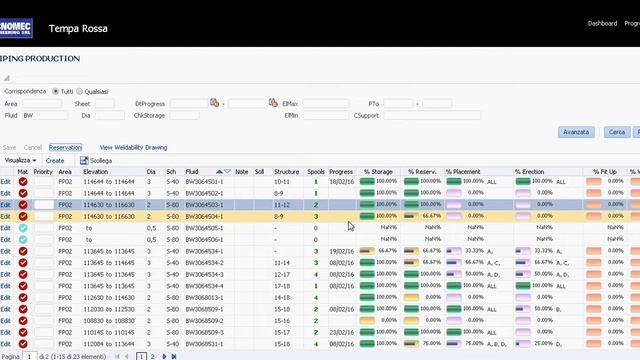This screenshot has width=640, height=360.
Task: Click elevation 110145 to 110145
Action: [109, 333]
